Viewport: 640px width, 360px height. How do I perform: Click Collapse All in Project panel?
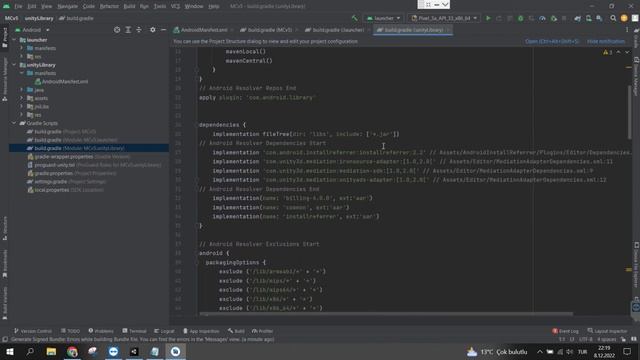click(x=139, y=30)
